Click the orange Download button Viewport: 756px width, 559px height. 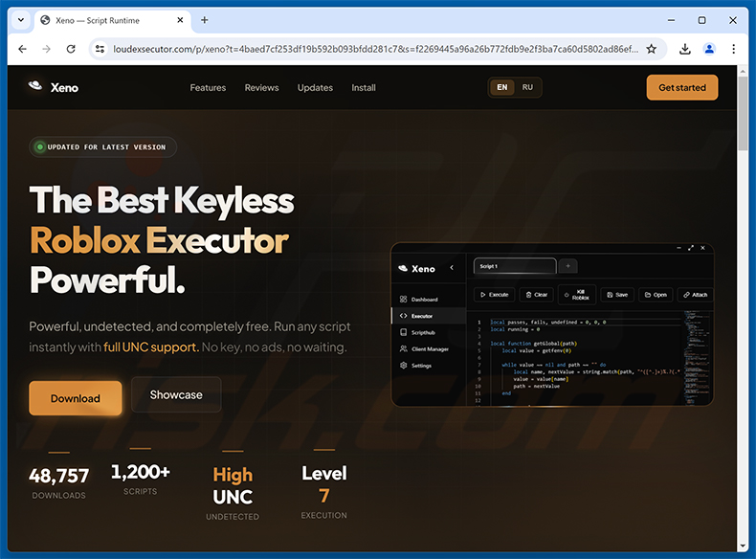76,398
